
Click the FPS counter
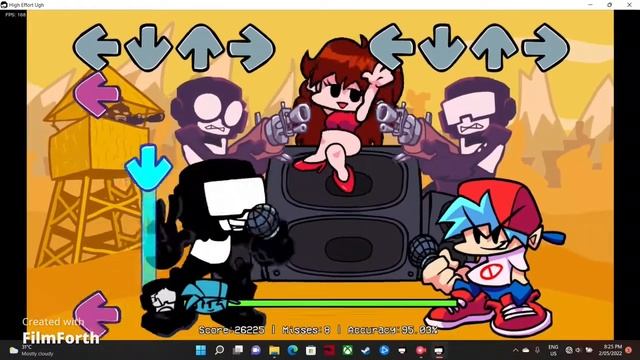(x=16, y=14)
